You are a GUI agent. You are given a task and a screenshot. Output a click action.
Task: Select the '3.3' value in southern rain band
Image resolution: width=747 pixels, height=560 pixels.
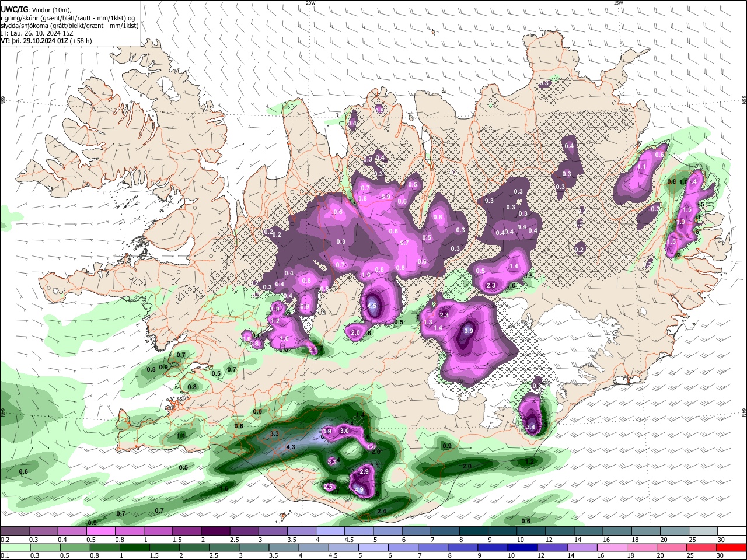point(274,434)
